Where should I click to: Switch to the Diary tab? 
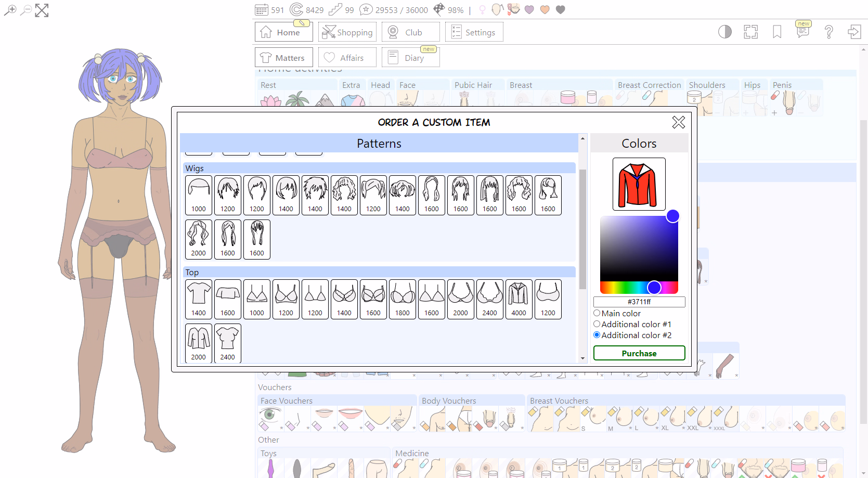coord(410,58)
